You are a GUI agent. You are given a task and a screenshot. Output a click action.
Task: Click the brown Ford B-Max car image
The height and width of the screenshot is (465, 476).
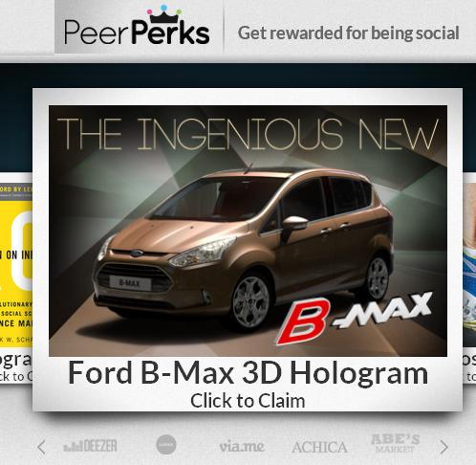244,251
